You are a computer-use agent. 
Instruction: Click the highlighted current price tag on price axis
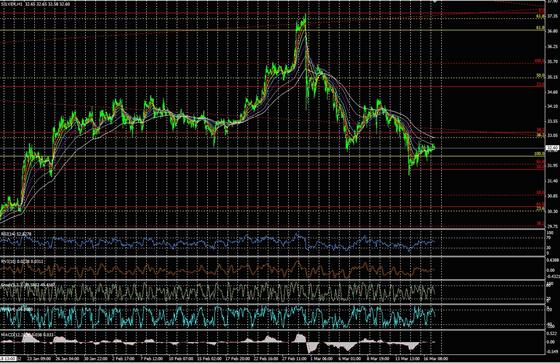pyautogui.click(x=552, y=148)
